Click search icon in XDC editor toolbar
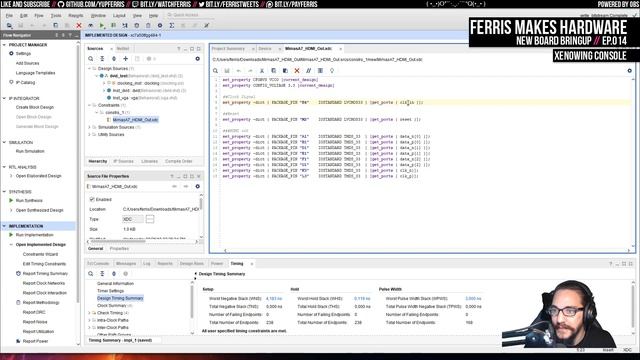The image size is (640, 360). (216, 71)
